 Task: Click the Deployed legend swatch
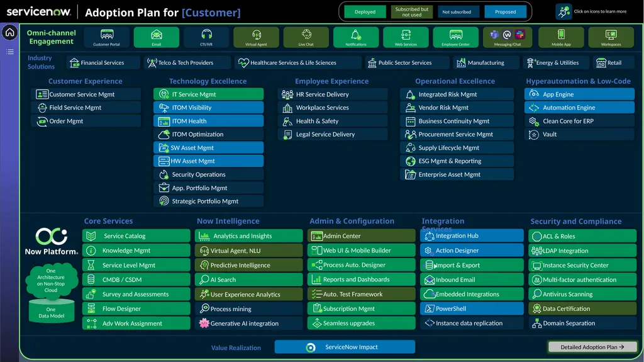(x=365, y=12)
